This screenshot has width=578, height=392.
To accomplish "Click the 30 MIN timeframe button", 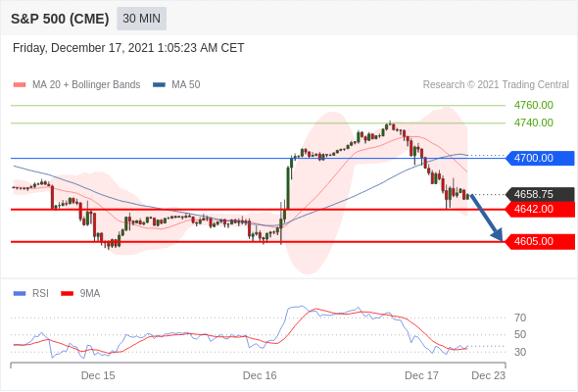I will click(141, 19).
